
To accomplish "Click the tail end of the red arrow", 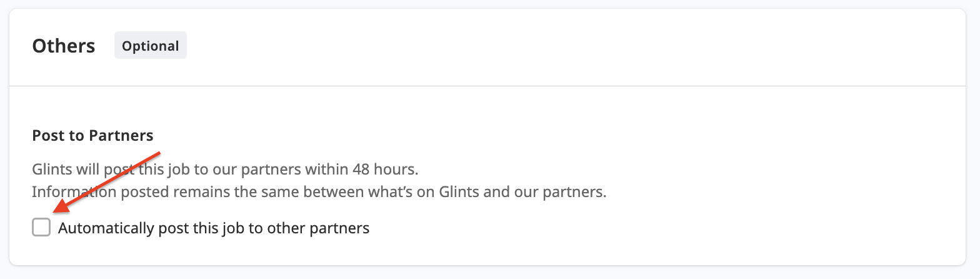I will coord(160,152).
